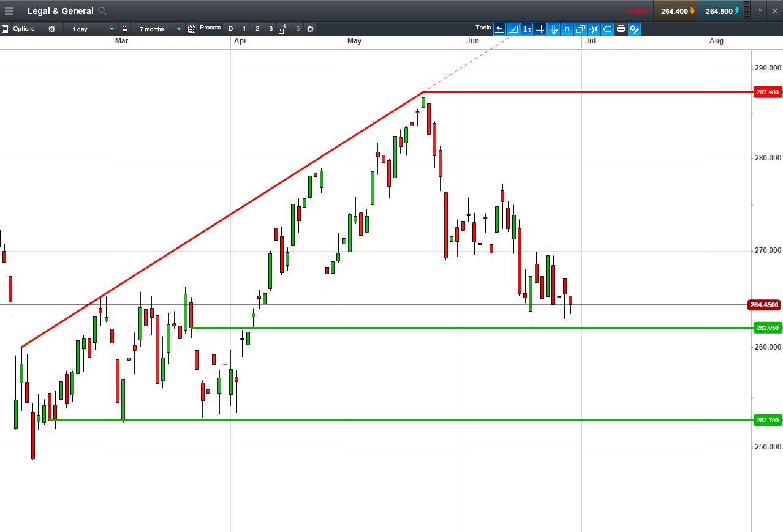Open the candlestick pattern study tool
The width and height of the screenshot is (783, 532).
click(594, 29)
